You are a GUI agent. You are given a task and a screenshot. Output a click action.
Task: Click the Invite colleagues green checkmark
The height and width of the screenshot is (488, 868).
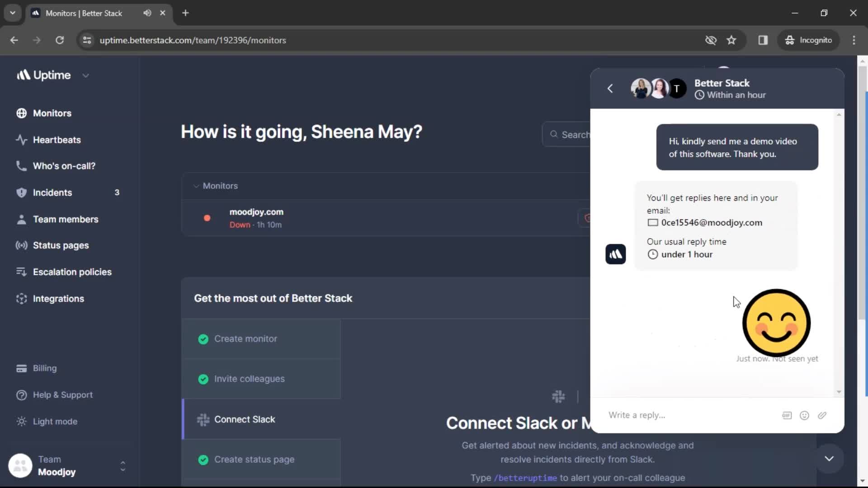tap(203, 379)
